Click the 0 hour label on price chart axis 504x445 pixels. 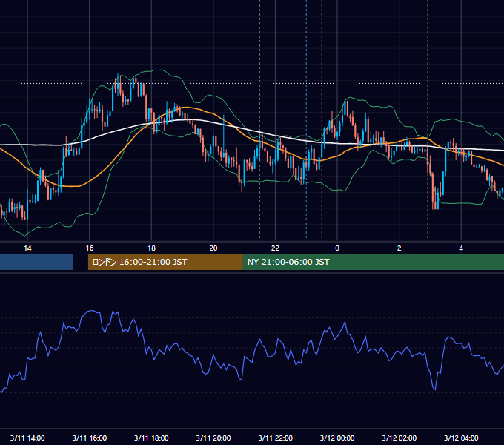337,248
